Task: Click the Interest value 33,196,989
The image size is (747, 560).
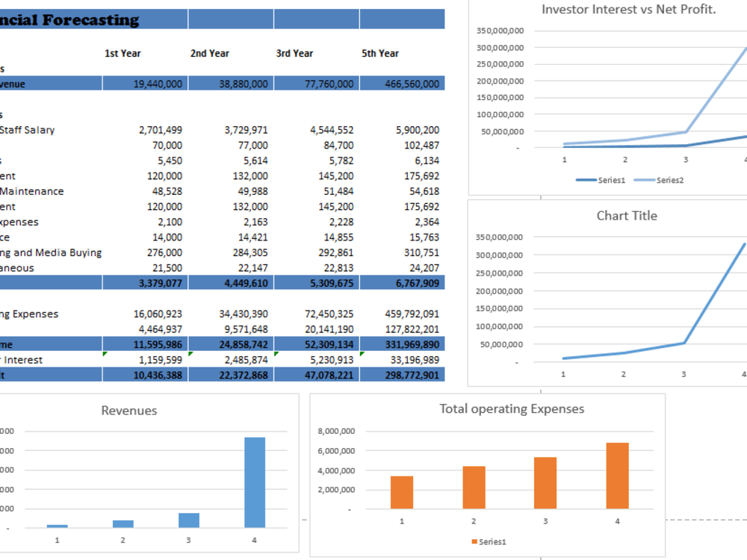Action: [x=415, y=360]
